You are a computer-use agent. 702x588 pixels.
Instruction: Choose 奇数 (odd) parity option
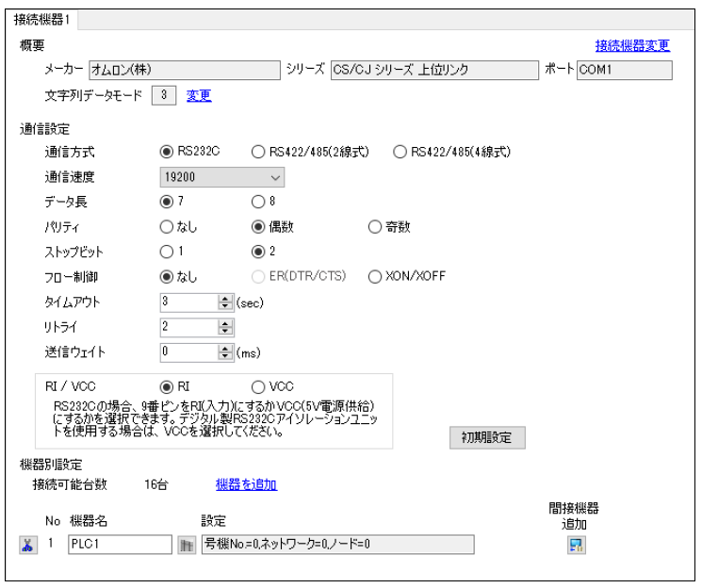[x=377, y=226]
